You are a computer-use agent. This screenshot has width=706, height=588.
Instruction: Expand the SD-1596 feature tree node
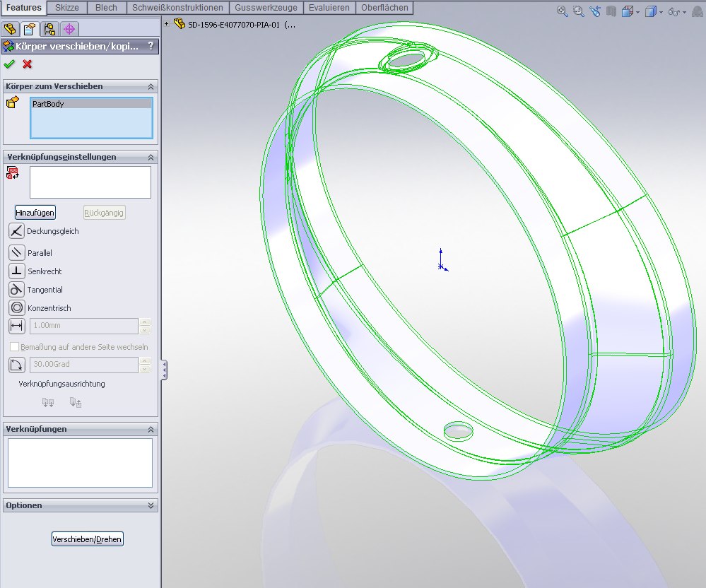point(167,24)
